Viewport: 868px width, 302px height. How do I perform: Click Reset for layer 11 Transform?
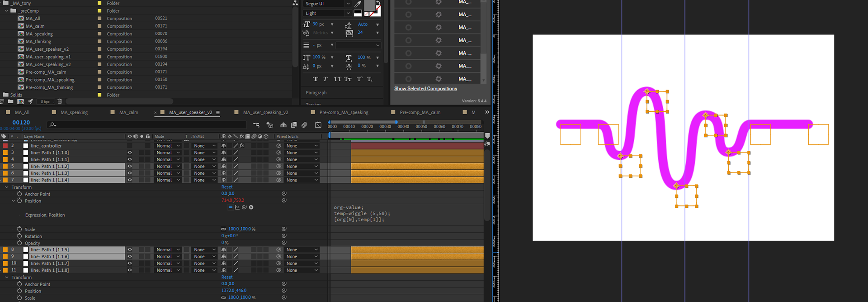point(227,277)
